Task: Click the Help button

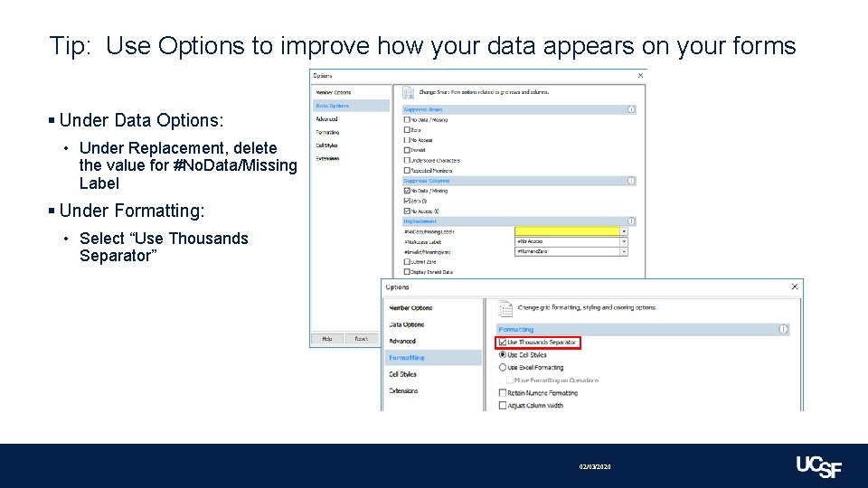Action: pos(327,339)
